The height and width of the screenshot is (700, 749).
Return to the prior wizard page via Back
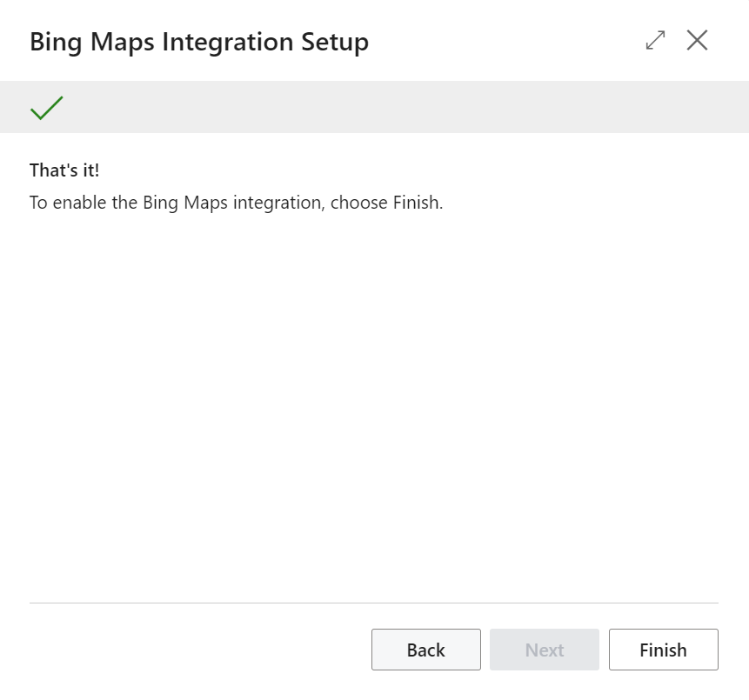pyautogui.click(x=425, y=650)
